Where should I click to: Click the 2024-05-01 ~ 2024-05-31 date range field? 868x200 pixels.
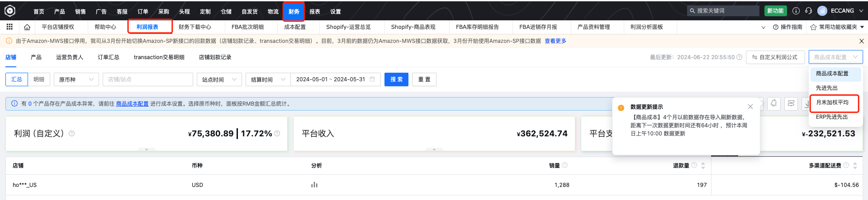coord(336,79)
